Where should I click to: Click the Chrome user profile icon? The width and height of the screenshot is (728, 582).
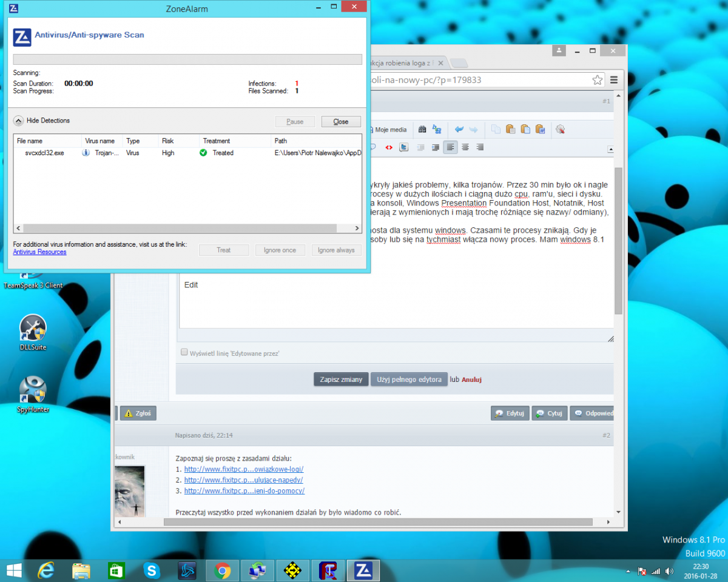tap(559, 51)
